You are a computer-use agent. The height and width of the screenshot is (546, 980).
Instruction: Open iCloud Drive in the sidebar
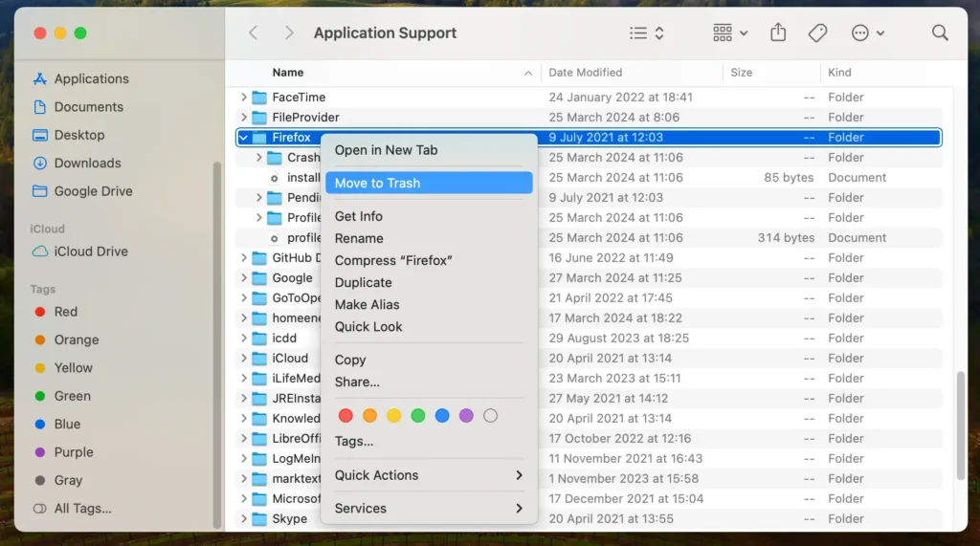coord(91,251)
